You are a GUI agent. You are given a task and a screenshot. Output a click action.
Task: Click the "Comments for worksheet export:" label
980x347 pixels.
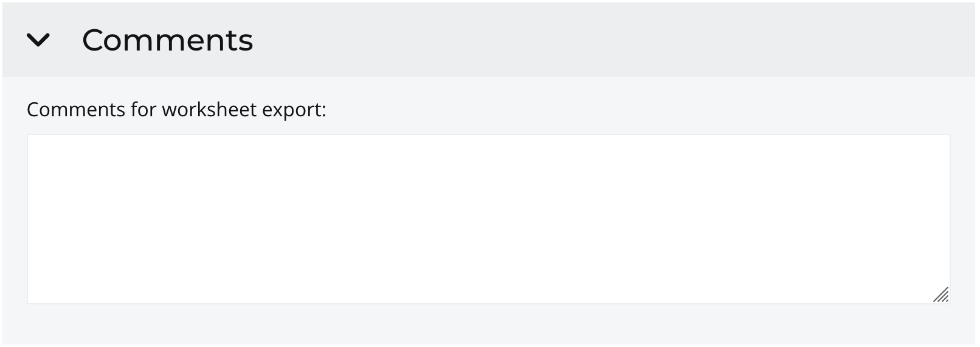(x=176, y=110)
